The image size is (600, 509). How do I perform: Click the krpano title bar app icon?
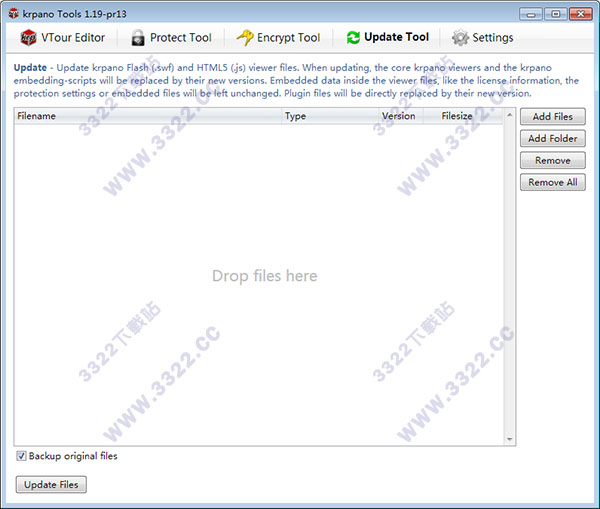[x=13, y=14]
